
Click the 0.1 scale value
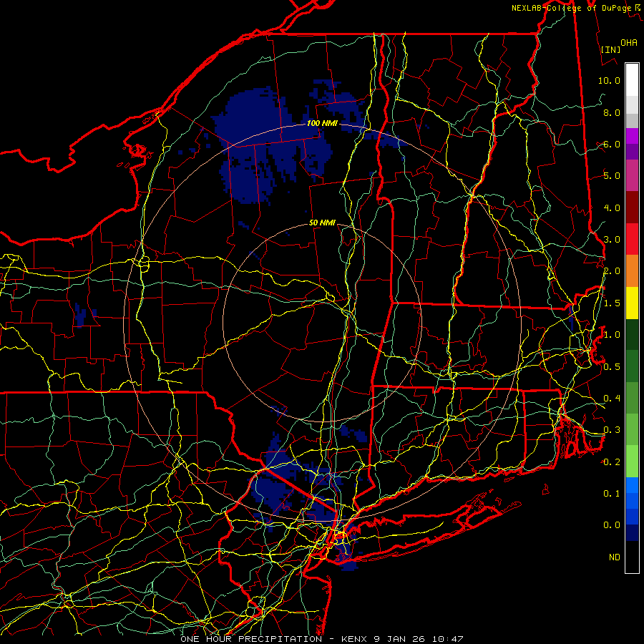[612, 494]
